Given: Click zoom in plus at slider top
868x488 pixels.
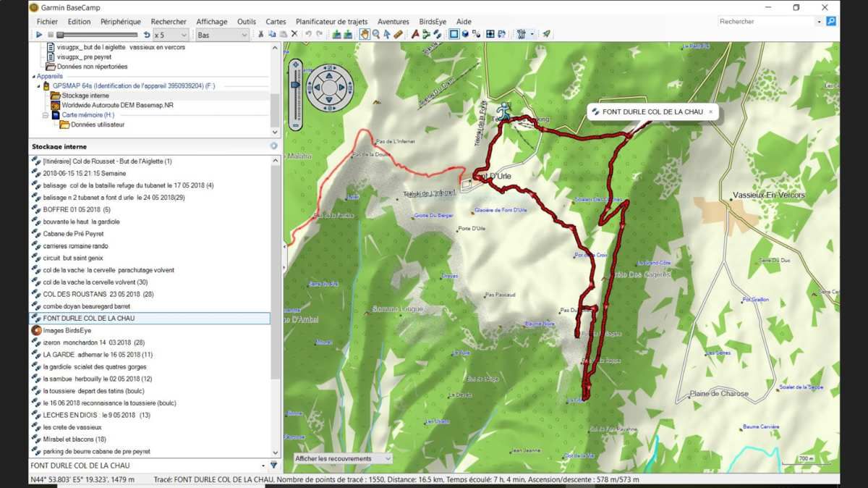Looking at the screenshot, I should click(x=295, y=66).
